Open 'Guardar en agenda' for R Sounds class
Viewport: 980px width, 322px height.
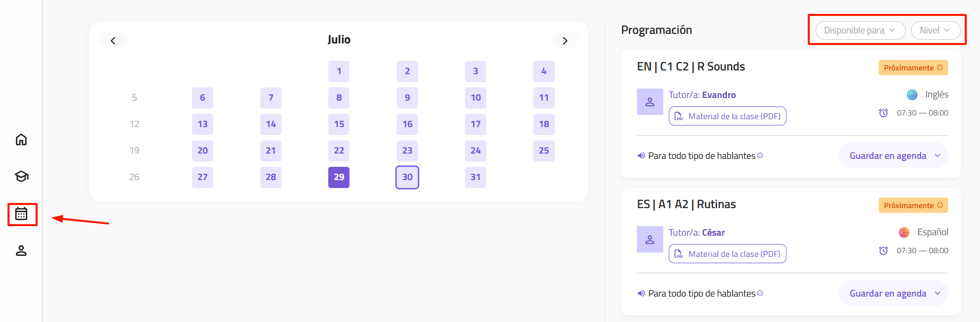tap(894, 156)
